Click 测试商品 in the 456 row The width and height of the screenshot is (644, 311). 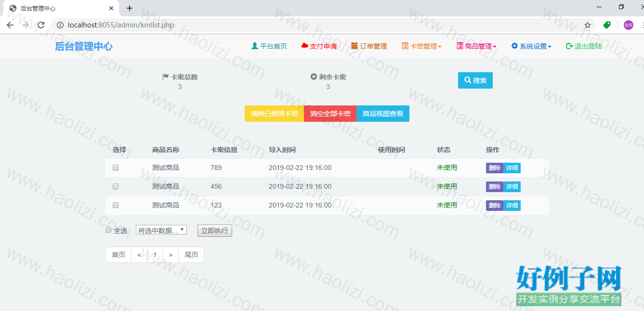pyautogui.click(x=166, y=186)
